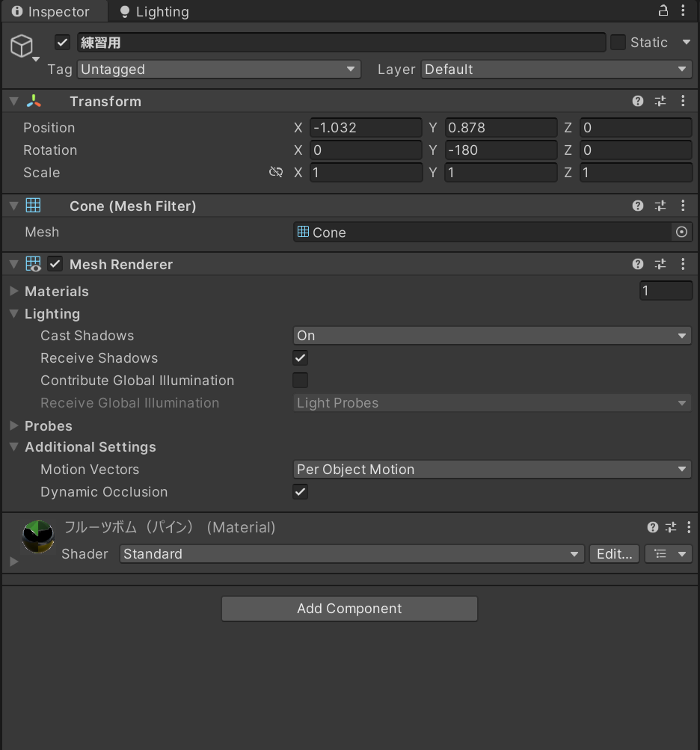Switch to the Lighting tab
Viewport: 700px width, 750px height.
pyautogui.click(x=155, y=12)
